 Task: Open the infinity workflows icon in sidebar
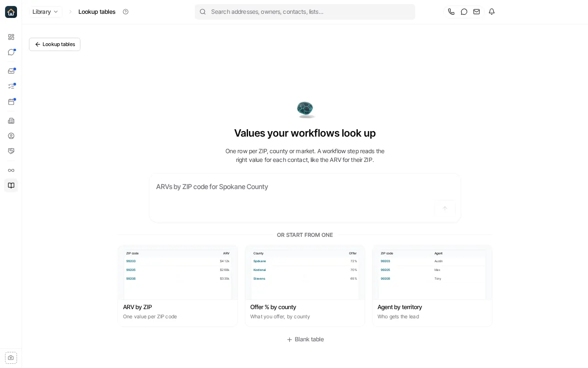[x=11, y=170]
